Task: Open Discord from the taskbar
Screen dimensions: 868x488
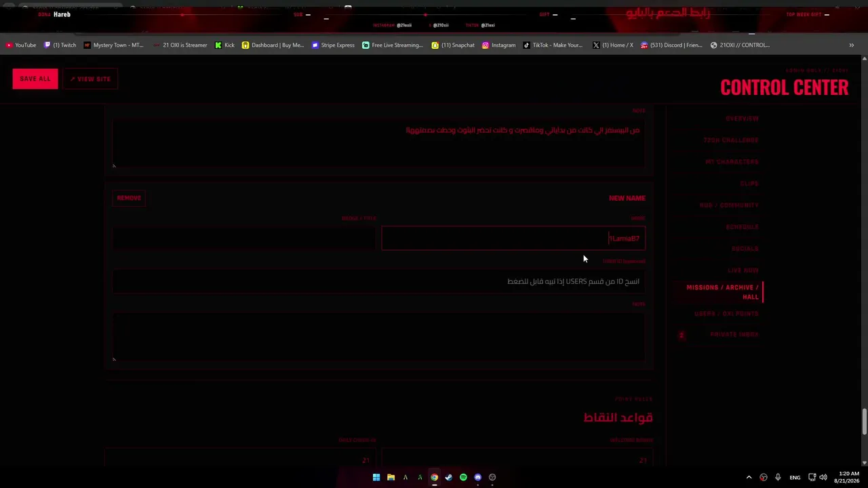Action: [x=478, y=477]
